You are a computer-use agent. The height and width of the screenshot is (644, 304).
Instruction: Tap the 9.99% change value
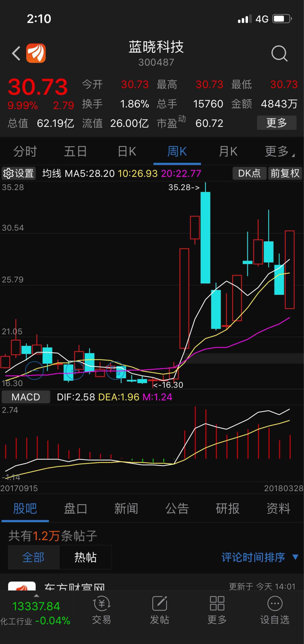23,105
